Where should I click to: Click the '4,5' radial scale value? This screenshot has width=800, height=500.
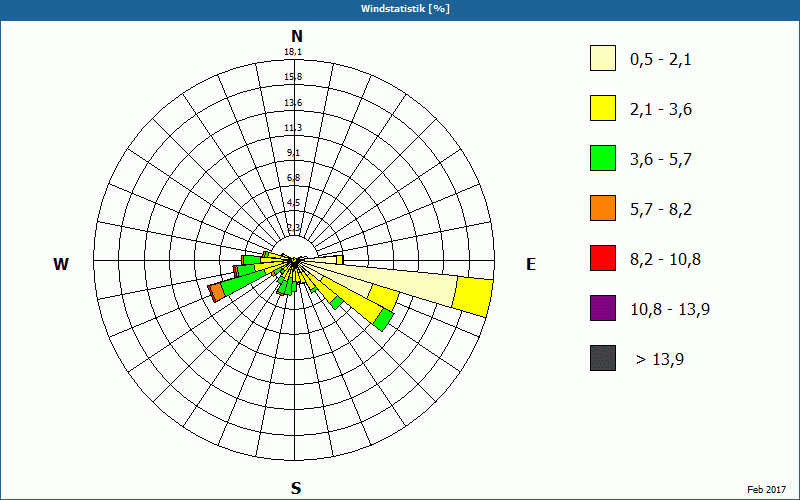[x=293, y=203]
